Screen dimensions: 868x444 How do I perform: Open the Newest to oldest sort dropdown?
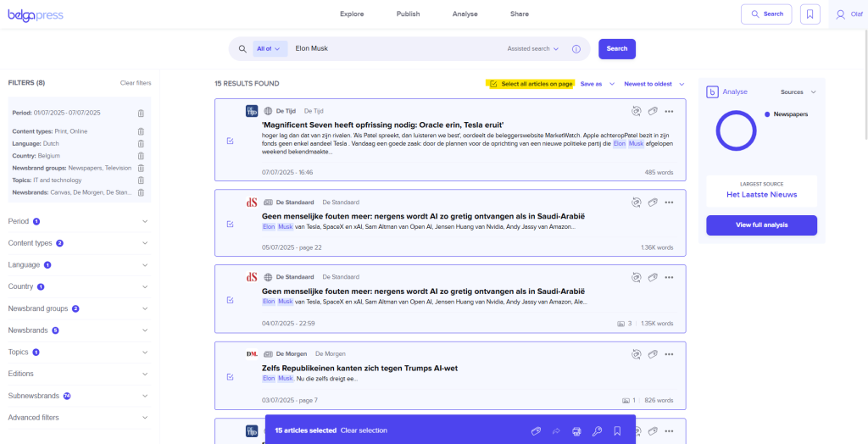tap(654, 84)
